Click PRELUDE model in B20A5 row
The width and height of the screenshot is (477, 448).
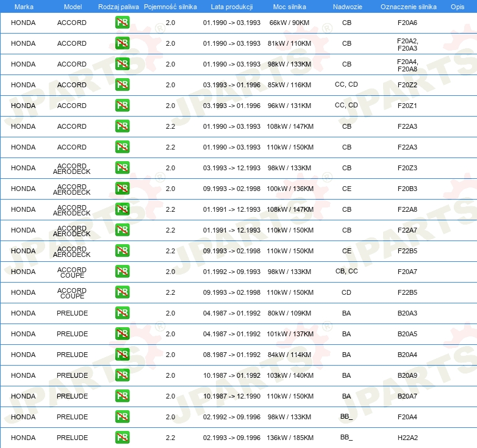tap(72, 334)
